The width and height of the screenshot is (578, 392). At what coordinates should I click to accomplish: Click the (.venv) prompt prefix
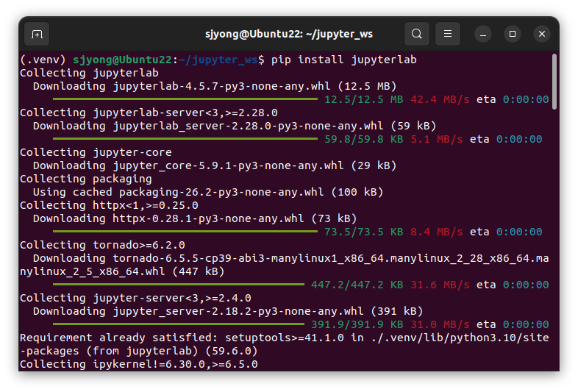tap(43, 60)
